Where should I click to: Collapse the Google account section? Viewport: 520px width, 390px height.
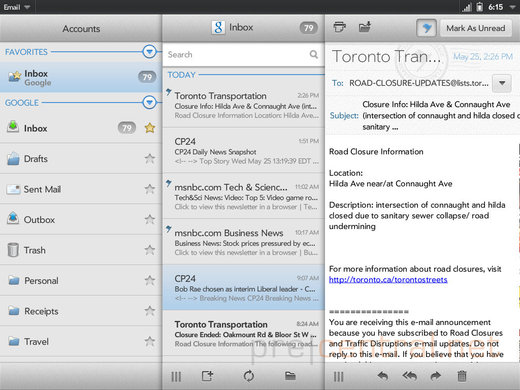[x=149, y=102]
